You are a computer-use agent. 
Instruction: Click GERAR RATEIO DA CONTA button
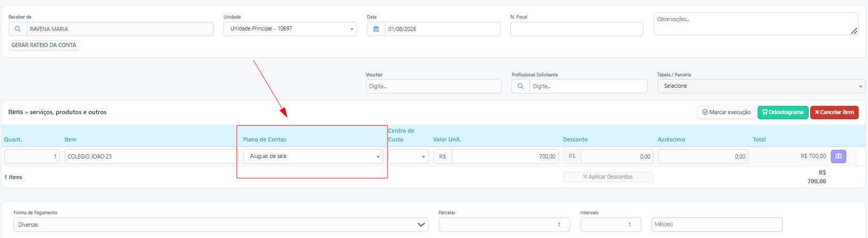(x=44, y=45)
